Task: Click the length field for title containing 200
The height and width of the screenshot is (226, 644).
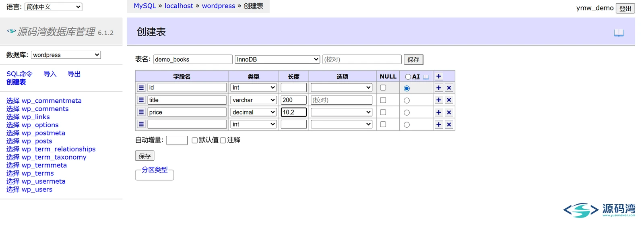Action: [294, 100]
